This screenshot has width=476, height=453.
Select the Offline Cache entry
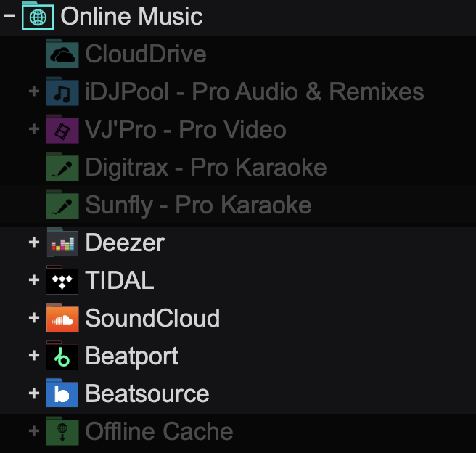(159, 431)
